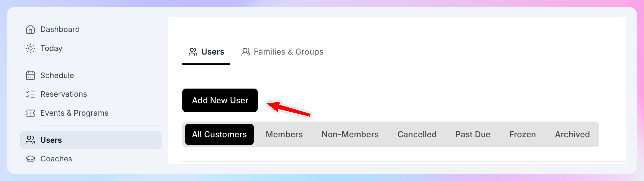Filter list by Non-Members
644x181 pixels.
pos(350,134)
